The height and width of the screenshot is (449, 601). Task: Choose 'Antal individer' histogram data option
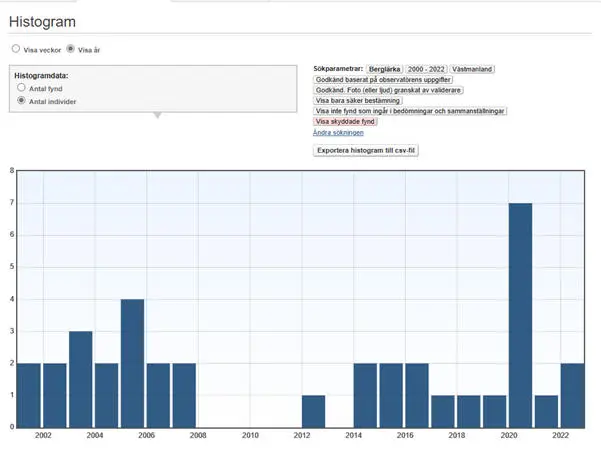(x=22, y=101)
